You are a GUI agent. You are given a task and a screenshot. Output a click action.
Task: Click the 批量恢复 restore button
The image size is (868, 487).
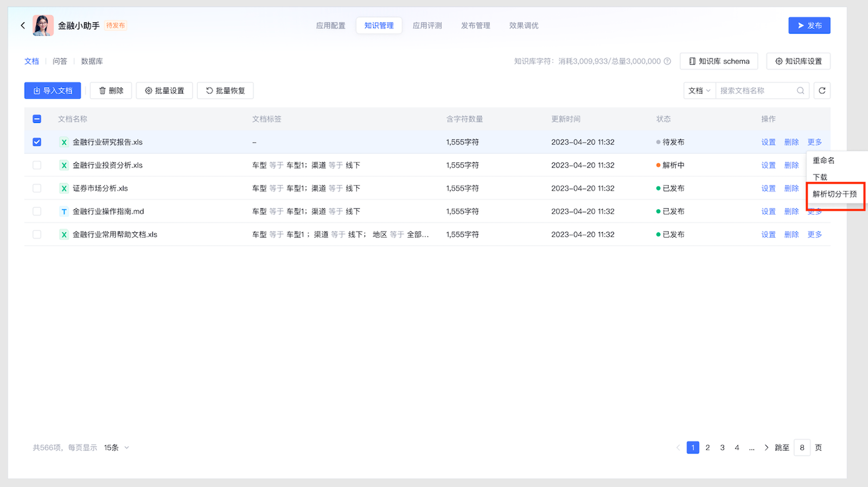click(x=225, y=91)
